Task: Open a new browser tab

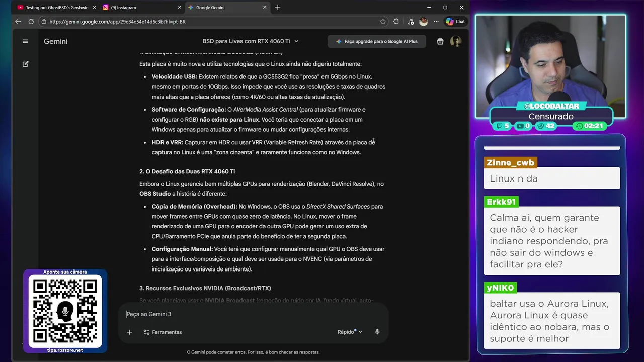Action: pyautogui.click(x=278, y=7)
